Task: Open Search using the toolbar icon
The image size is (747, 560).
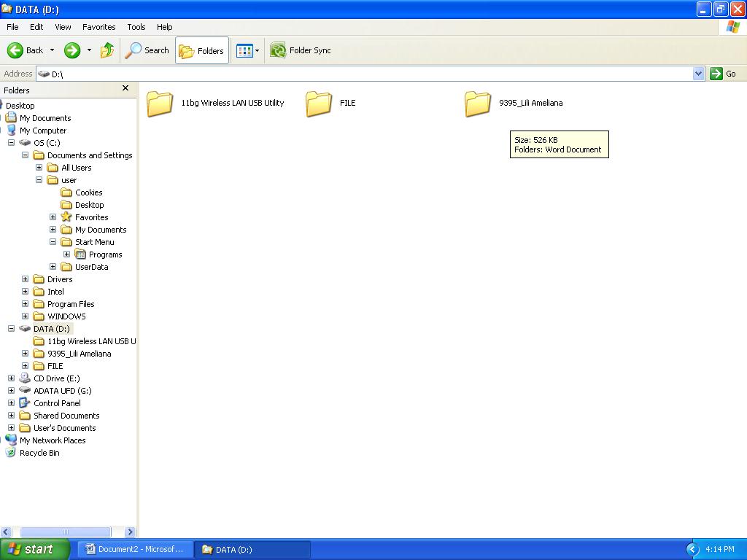Action: [x=146, y=50]
